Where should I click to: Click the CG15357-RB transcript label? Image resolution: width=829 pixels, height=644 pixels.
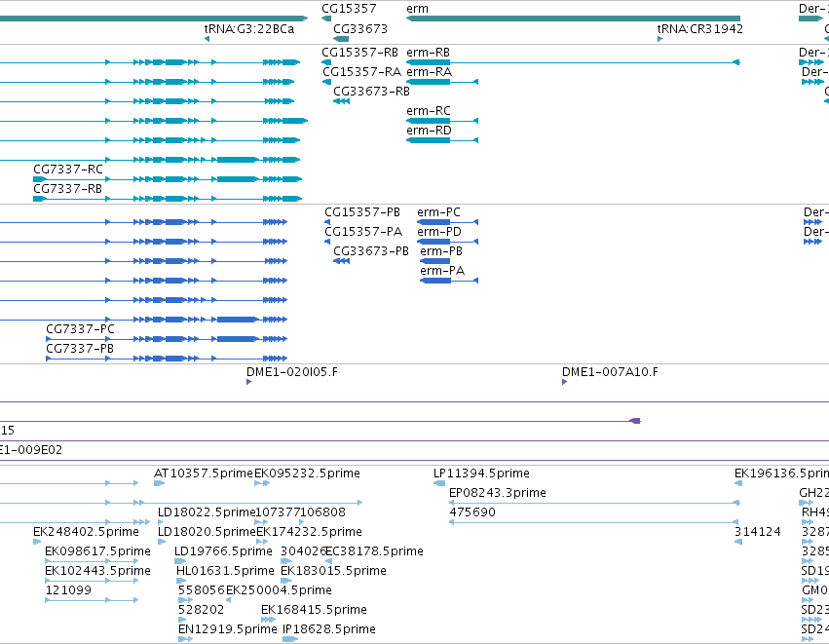pyautogui.click(x=360, y=53)
